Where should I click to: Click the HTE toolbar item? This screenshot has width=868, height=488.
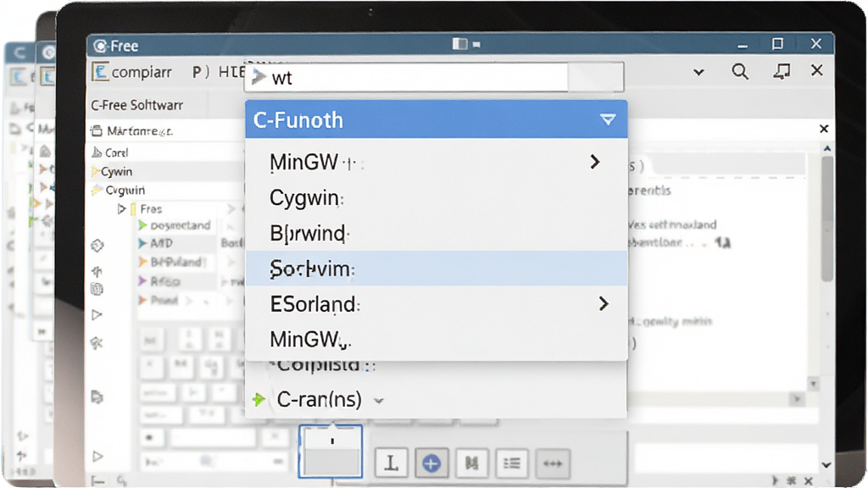(x=231, y=72)
